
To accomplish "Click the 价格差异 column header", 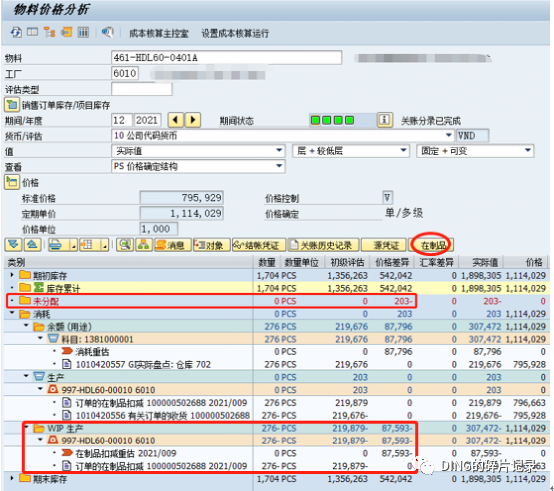I will coord(392,262).
